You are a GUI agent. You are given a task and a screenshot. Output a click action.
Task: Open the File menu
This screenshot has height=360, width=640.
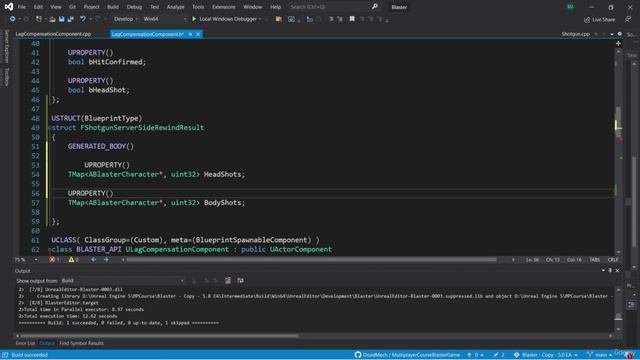22,7
